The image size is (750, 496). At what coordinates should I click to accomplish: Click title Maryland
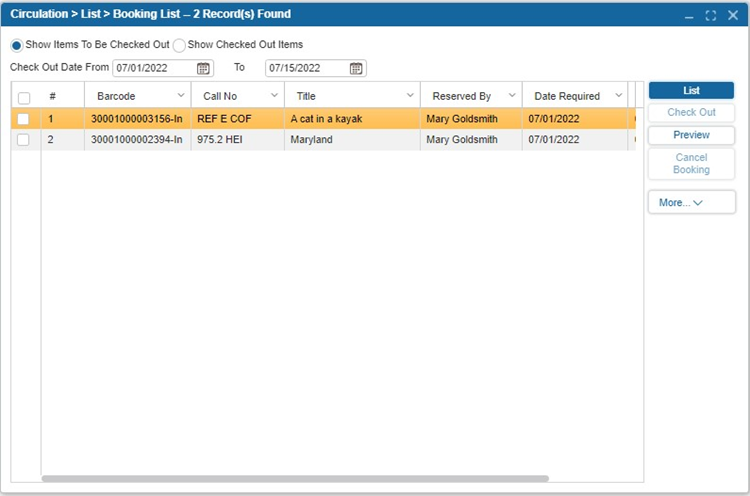click(x=311, y=140)
